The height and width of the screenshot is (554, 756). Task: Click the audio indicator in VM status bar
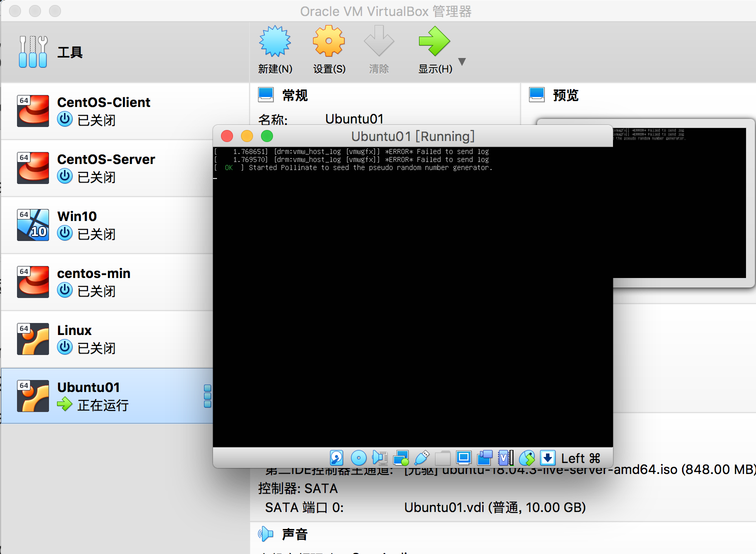(380, 457)
